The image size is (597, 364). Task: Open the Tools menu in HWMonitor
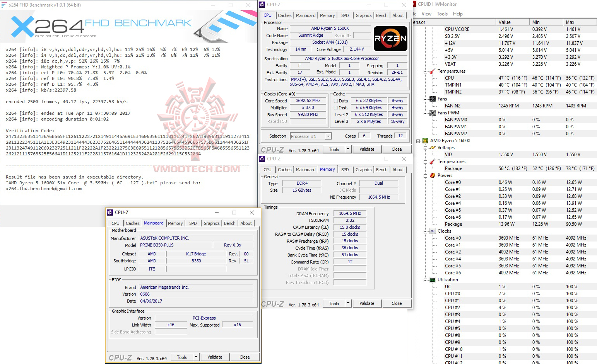(x=442, y=14)
